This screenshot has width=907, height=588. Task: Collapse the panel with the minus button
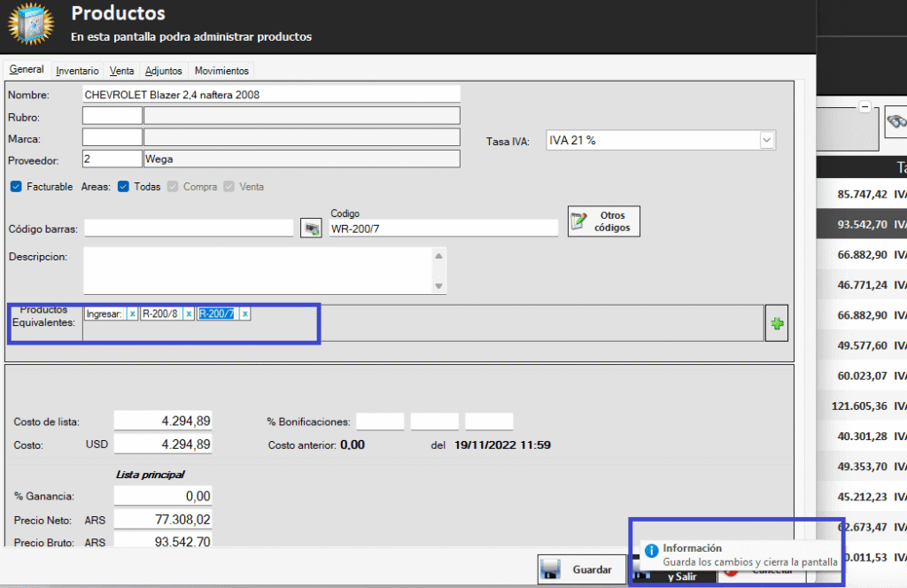[864, 107]
